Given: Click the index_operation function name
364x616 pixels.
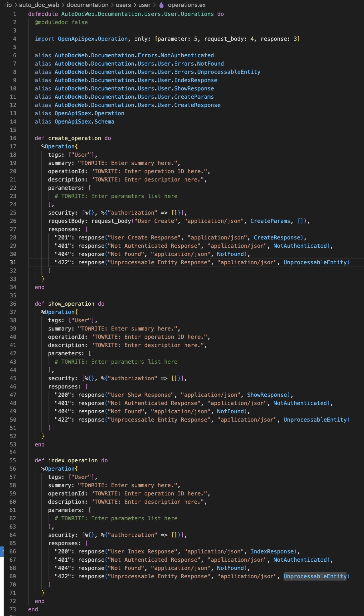Looking at the screenshot, I should 73,460.
